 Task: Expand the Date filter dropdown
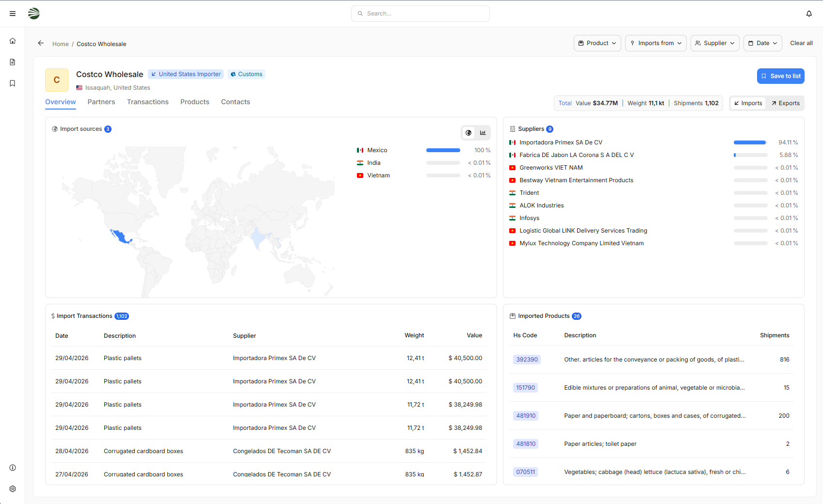tap(763, 43)
